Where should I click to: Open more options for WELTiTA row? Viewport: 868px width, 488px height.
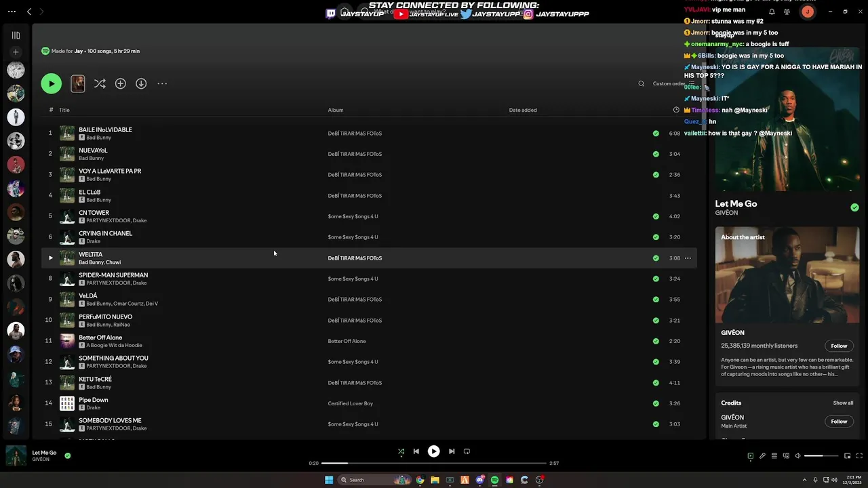coord(688,258)
